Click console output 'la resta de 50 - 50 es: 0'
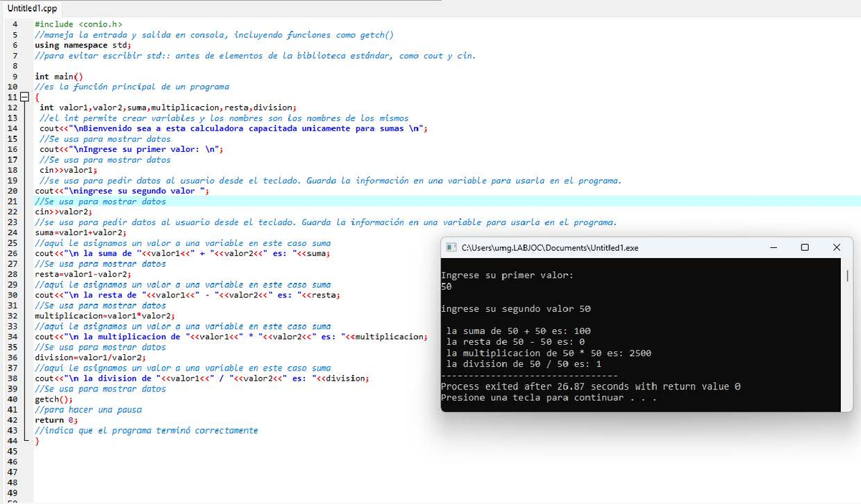 pos(515,342)
